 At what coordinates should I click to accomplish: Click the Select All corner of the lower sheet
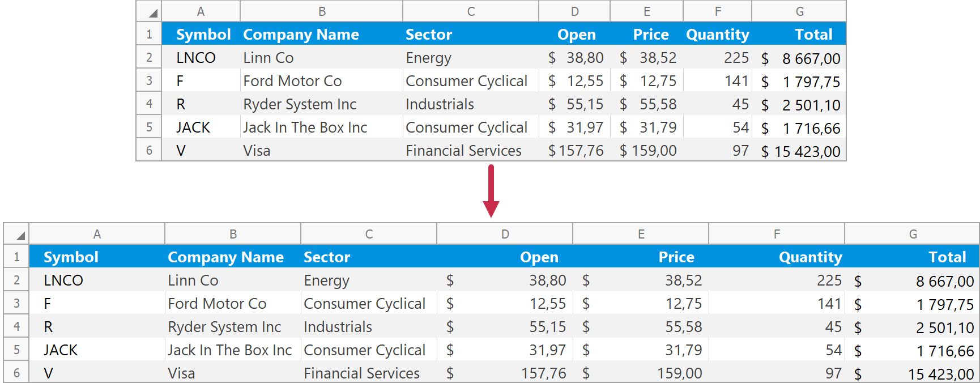click(x=17, y=234)
